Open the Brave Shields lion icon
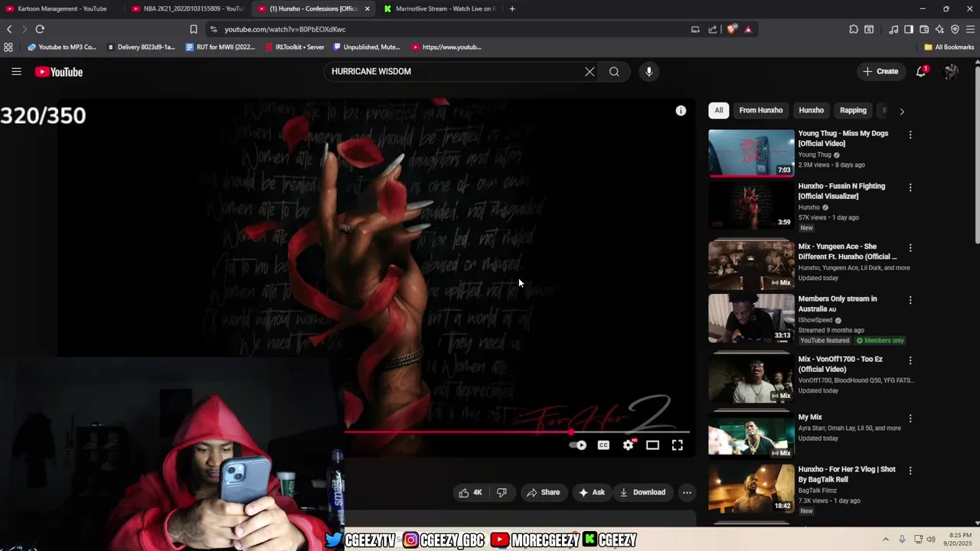 pos(732,29)
